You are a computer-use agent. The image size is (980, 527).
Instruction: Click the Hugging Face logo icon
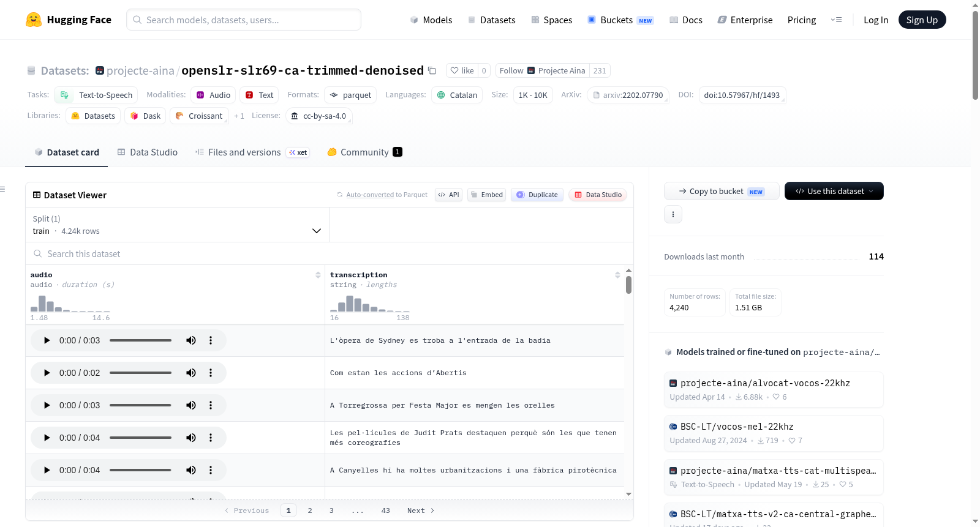[34, 20]
